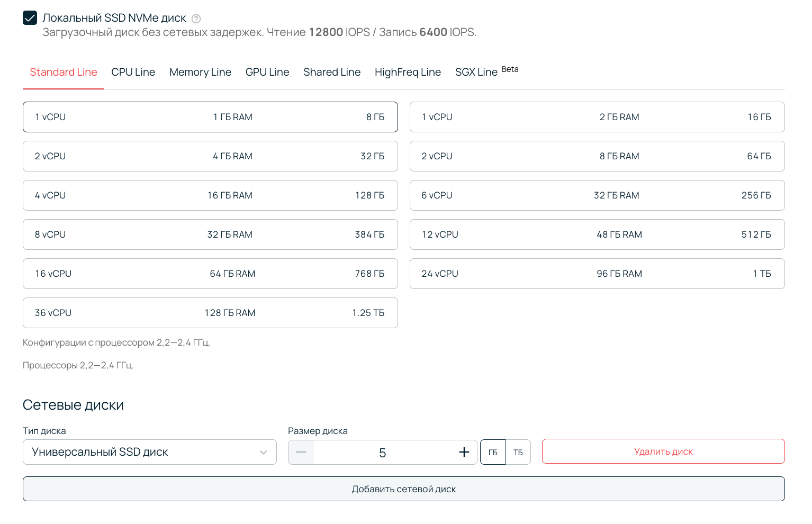This screenshot has height=524, width=812.
Task: Click the minus icon to decrease disk size
Action: point(301,452)
